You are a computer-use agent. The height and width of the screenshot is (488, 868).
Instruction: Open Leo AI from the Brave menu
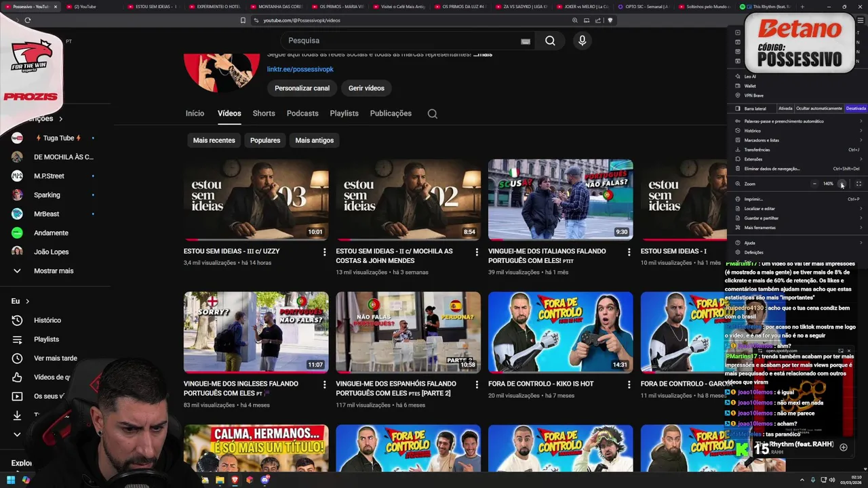(x=750, y=77)
